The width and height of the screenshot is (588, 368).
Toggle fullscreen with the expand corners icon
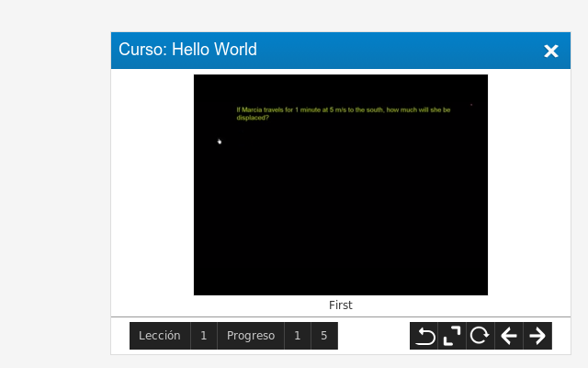point(452,336)
